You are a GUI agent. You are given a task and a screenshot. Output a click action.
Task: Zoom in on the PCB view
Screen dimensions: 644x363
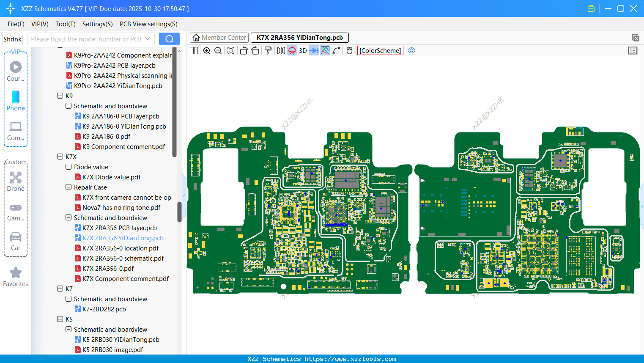[207, 50]
